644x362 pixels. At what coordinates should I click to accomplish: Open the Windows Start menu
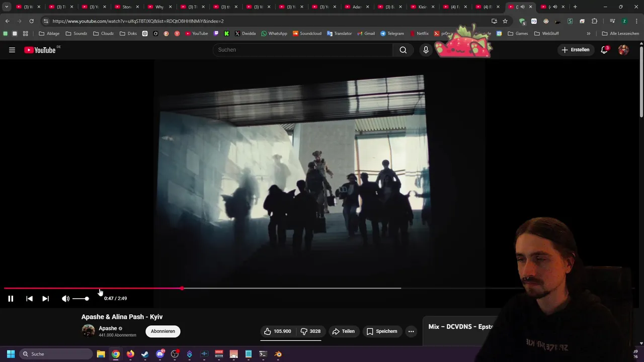[x=11, y=354]
